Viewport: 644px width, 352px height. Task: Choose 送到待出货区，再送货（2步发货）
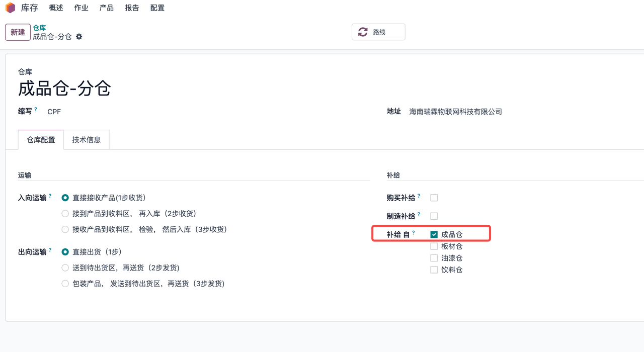(65, 268)
